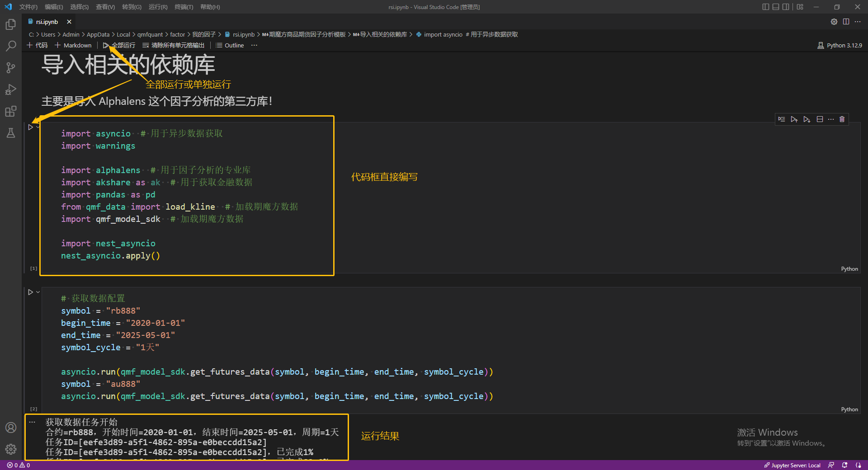Open kernel picker showing Python 3.12.9

(x=840, y=45)
